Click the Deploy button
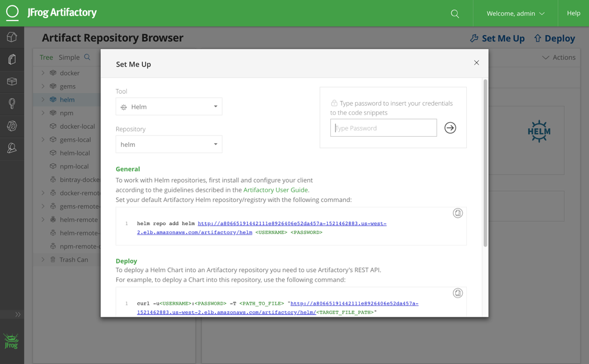 (555, 38)
